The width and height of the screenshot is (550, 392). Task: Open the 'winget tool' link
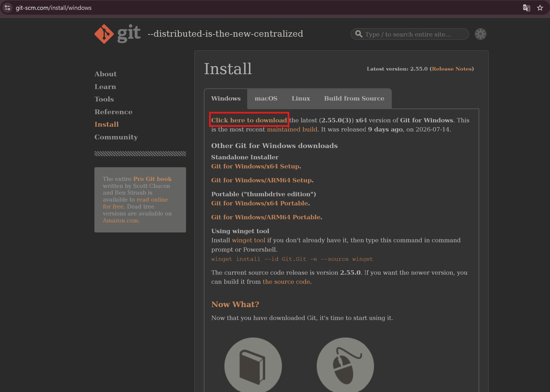tap(248, 240)
